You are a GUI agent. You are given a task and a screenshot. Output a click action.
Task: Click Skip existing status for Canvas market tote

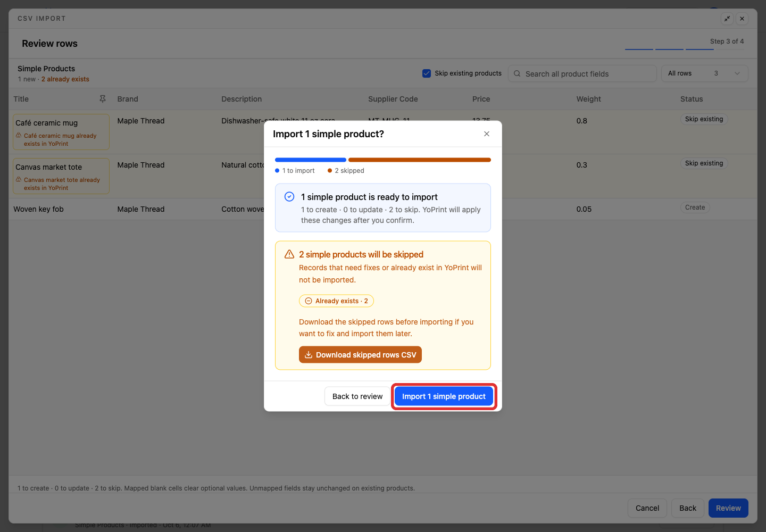coord(704,163)
